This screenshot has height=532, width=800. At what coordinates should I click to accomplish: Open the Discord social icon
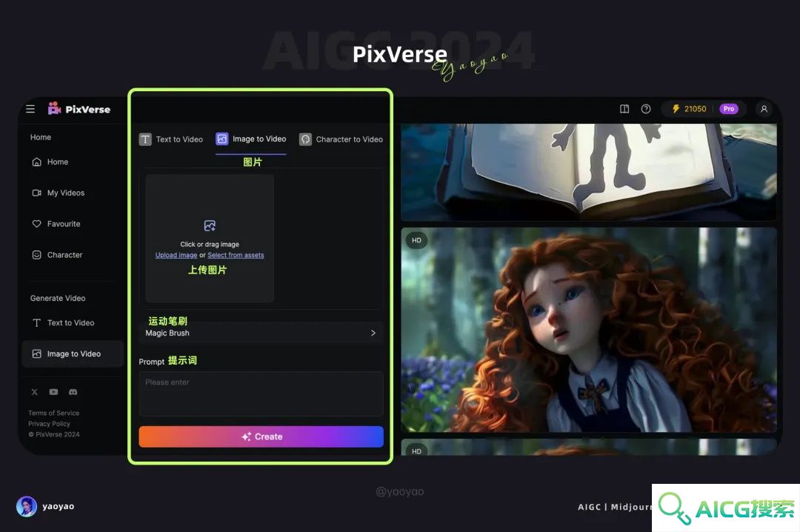[x=73, y=392]
